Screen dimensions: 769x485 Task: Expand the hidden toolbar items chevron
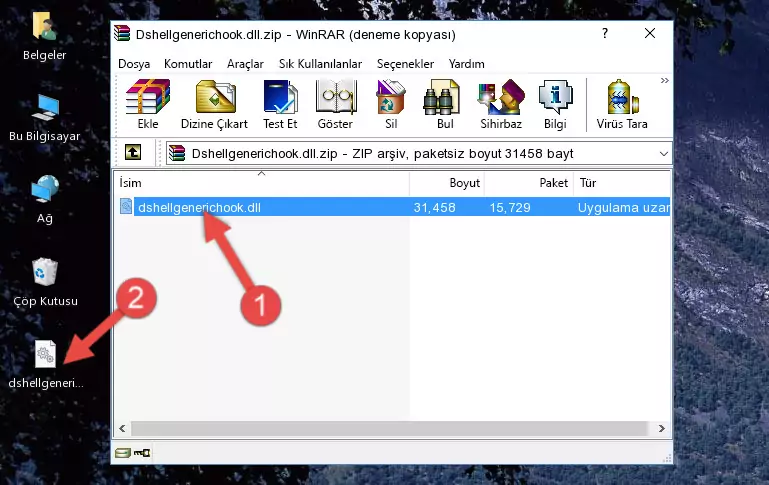(x=664, y=80)
